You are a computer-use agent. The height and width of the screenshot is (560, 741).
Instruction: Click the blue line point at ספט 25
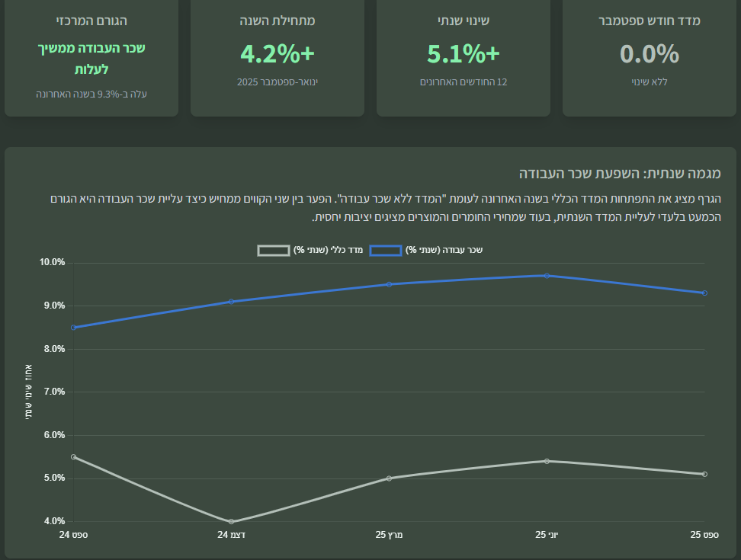[x=704, y=293]
